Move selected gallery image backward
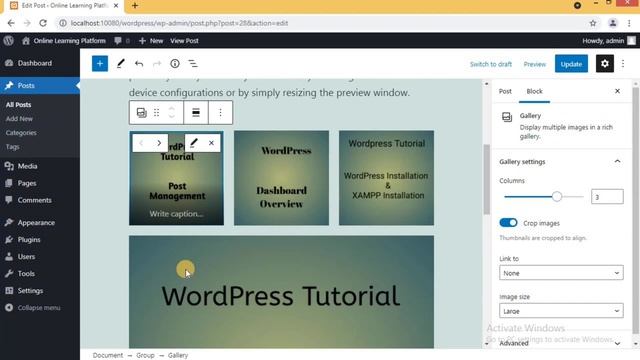 click(141, 143)
